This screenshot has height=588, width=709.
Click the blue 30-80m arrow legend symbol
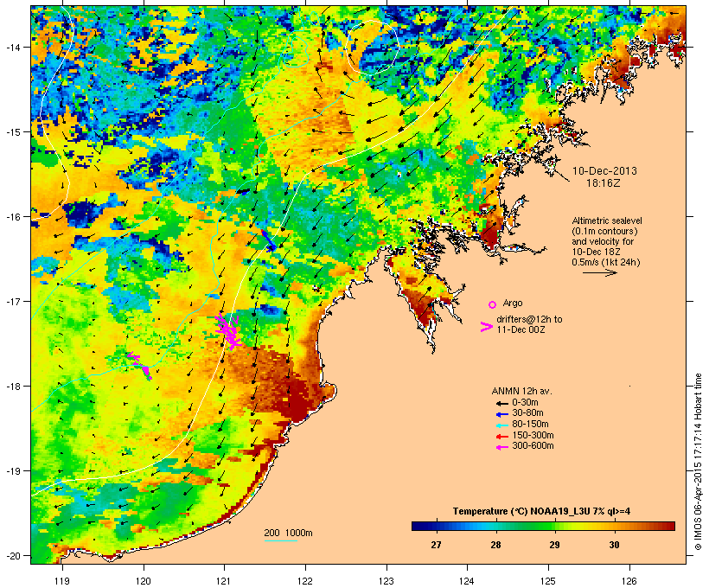tap(501, 414)
